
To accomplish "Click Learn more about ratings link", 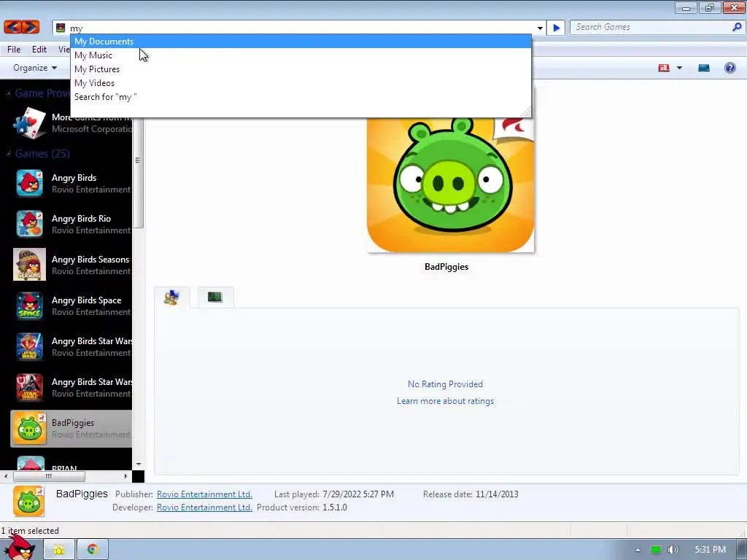I will coord(446,401).
